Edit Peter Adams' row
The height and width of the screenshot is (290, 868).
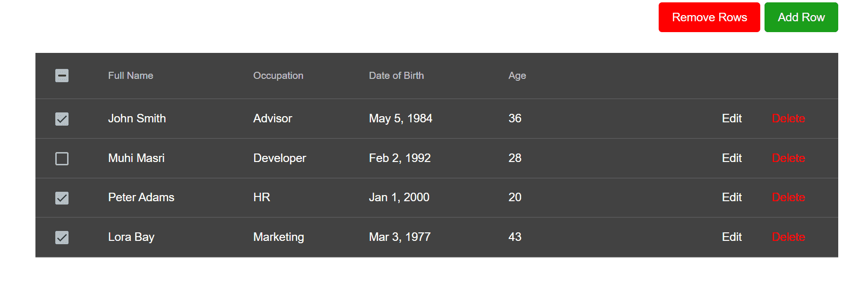731,197
